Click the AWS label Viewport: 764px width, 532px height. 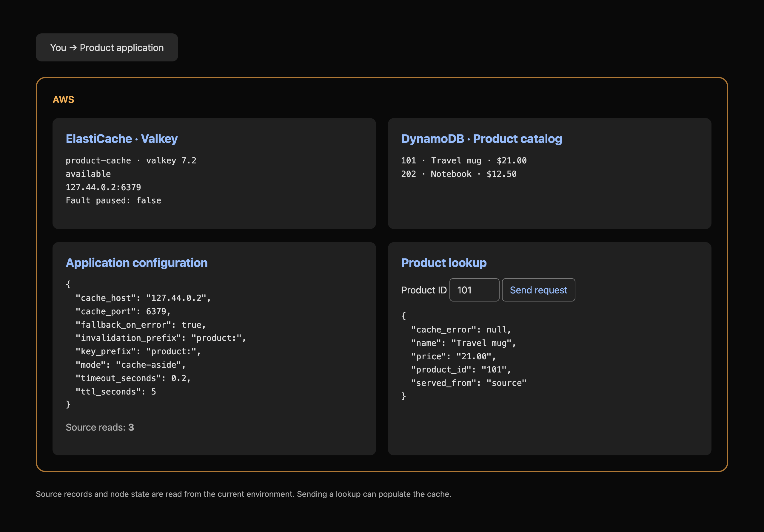pos(64,100)
